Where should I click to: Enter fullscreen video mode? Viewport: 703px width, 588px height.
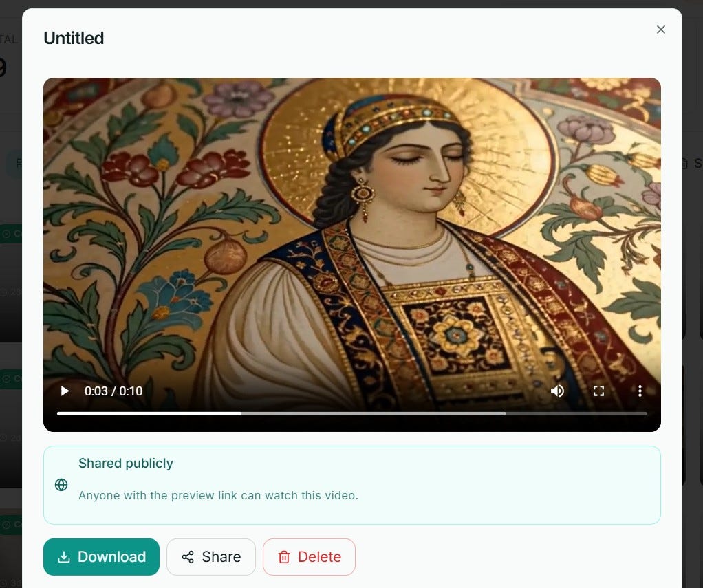point(598,391)
